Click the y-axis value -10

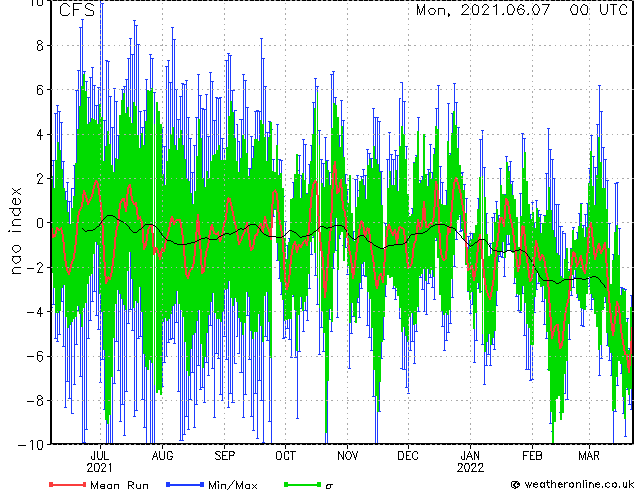point(31,445)
